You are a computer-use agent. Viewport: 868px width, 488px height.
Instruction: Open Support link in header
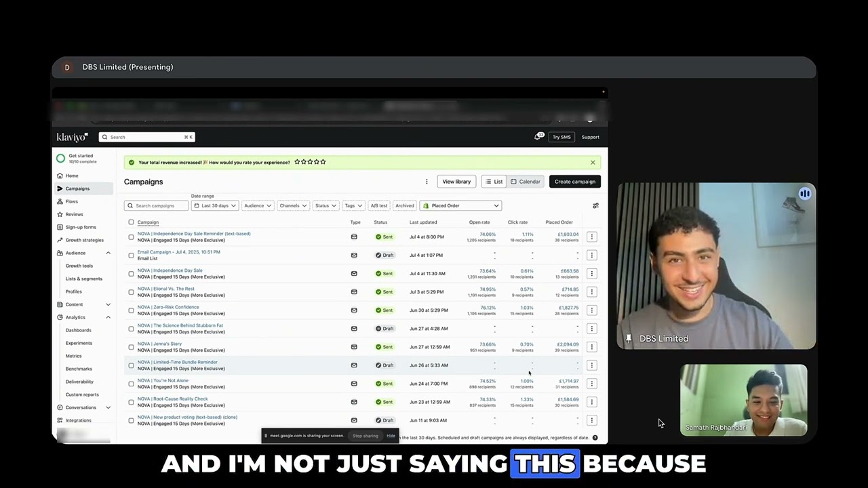click(x=590, y=137)
